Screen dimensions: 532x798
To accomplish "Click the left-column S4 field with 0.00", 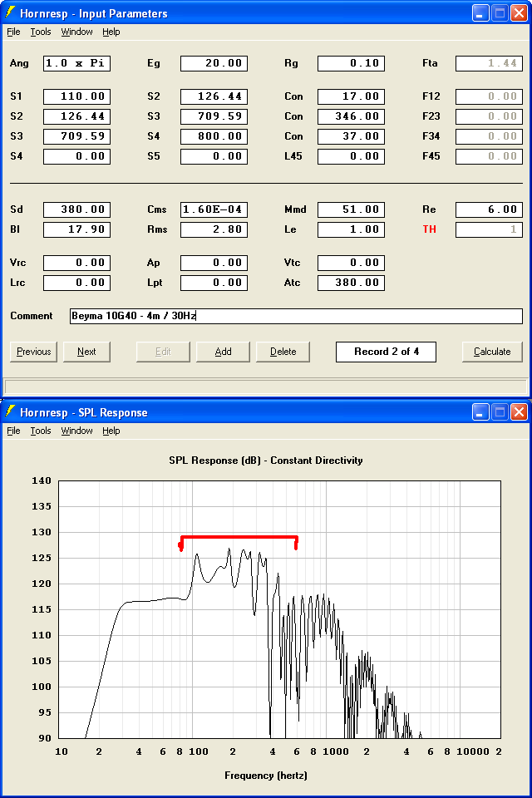I will coord(76,156).
